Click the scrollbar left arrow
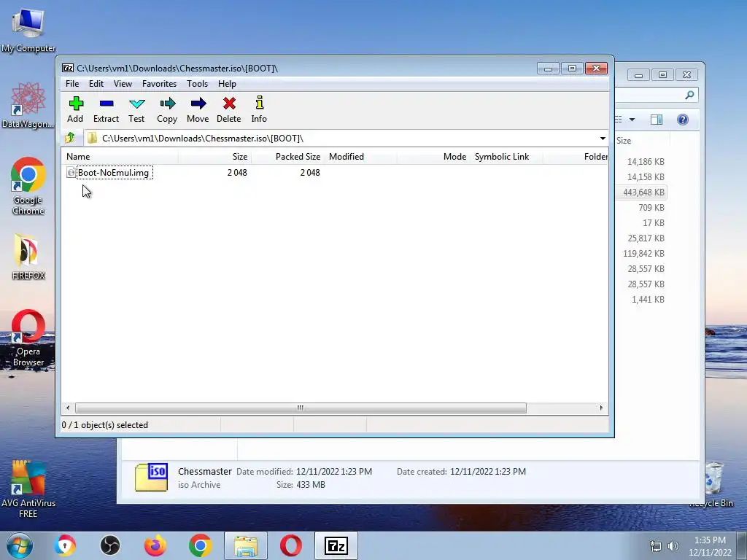Screen dimensions: 747x560 [x=68, y=408]
